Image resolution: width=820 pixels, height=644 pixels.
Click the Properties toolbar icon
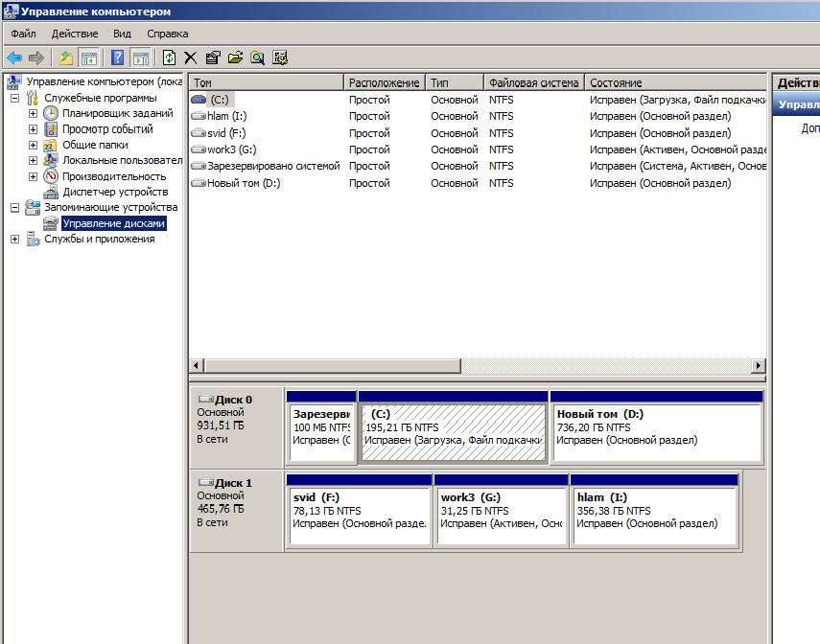click(213, 57)
